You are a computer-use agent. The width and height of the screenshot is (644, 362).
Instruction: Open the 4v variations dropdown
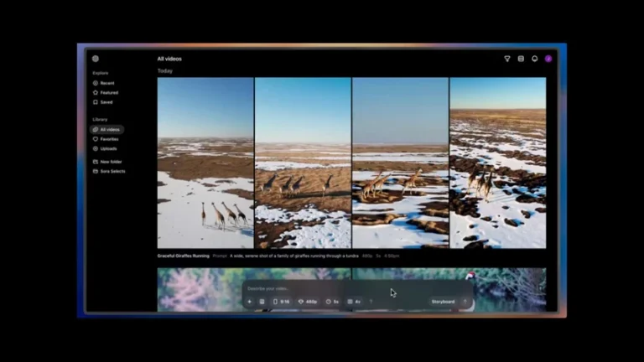click(354, 302)
